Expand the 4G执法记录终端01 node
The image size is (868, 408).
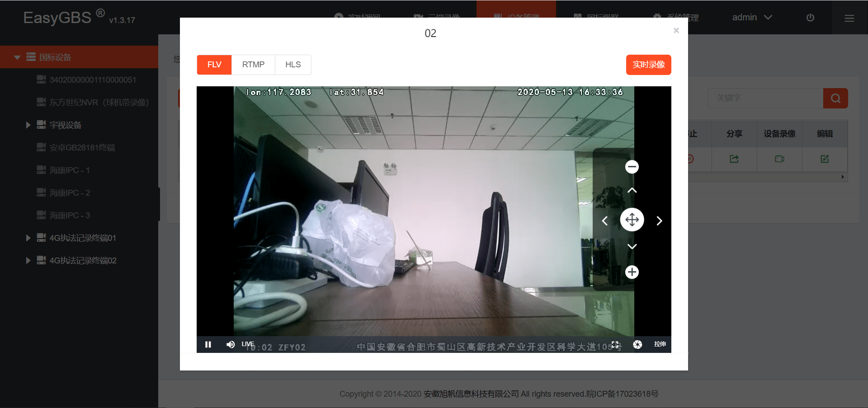pos(28,238)
